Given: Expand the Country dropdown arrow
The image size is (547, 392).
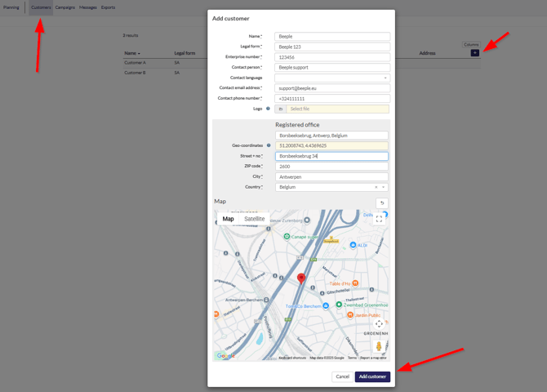Looking at the screenshot, I should (384, 187).
